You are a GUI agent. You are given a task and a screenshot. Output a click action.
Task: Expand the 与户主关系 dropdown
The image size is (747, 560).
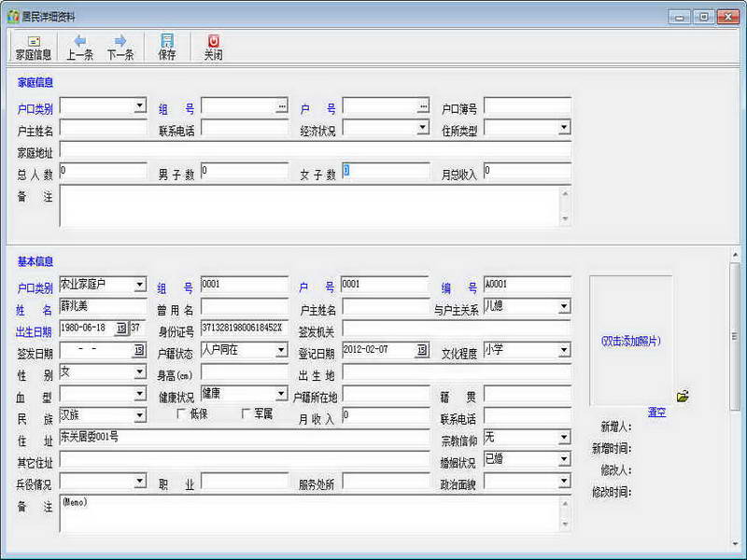(x=564, y=306)
